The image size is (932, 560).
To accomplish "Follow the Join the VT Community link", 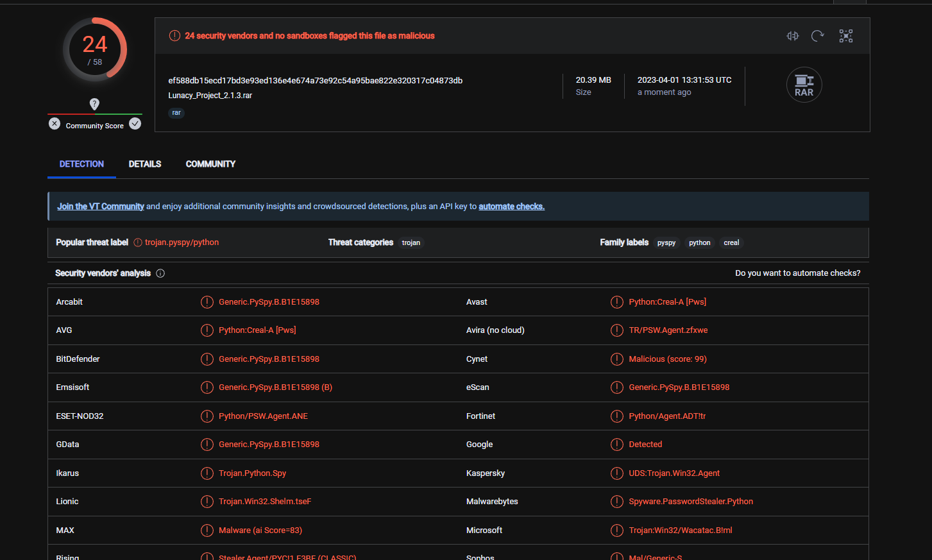I will coord(101,207).
